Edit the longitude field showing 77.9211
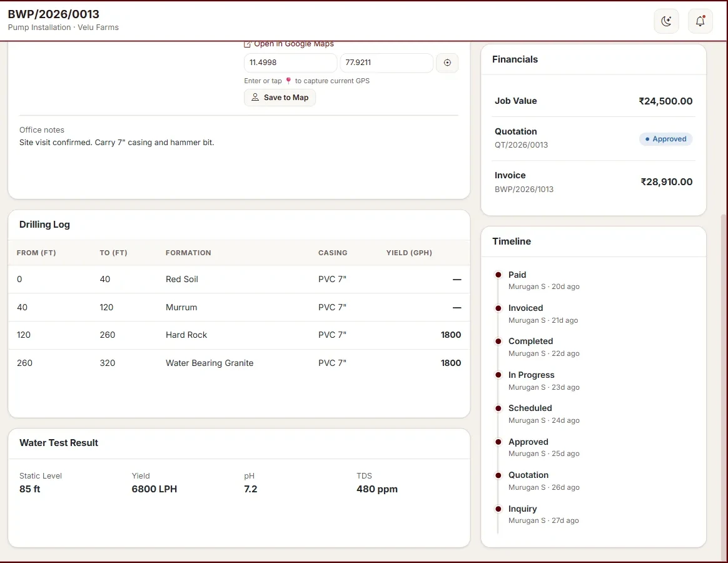The width and height of the screenshot is (728, 563). point(387,63)
